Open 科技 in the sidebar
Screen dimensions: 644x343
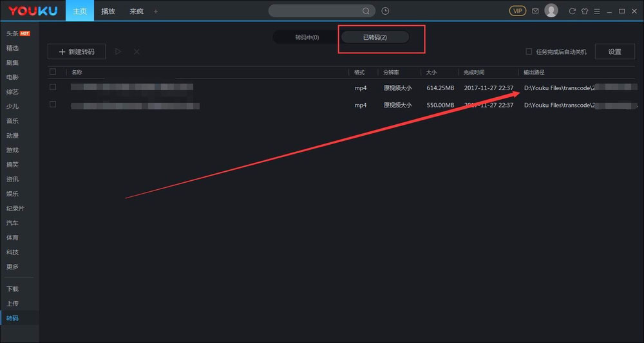click(12, 252)
